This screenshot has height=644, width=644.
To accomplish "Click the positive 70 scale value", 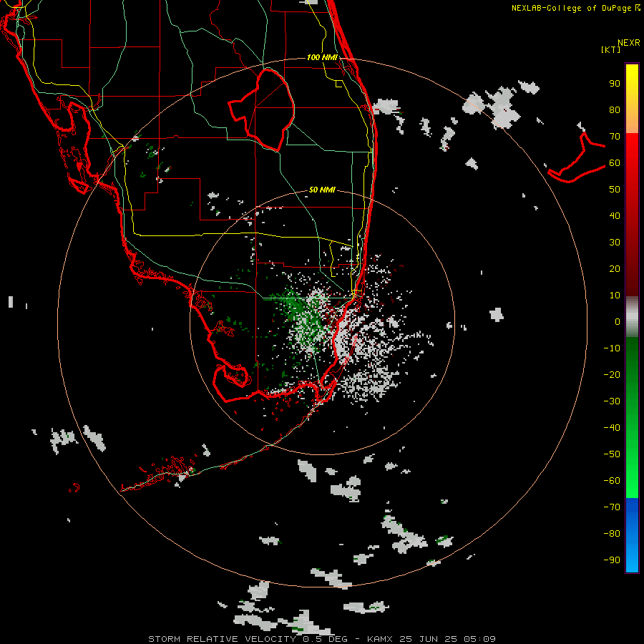I will [615, 137].
